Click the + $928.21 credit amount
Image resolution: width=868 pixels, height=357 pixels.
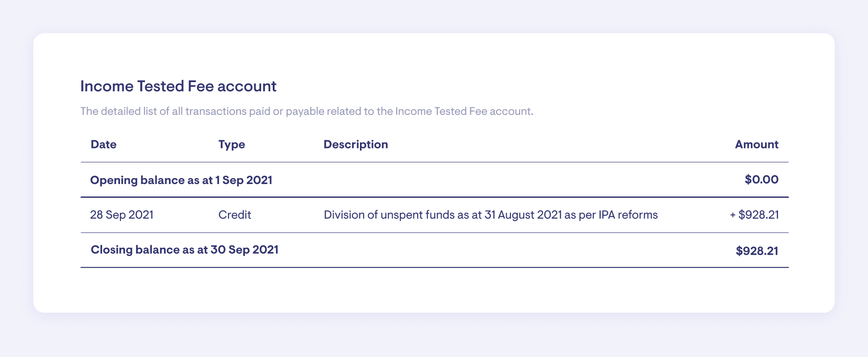click(754, 215)
